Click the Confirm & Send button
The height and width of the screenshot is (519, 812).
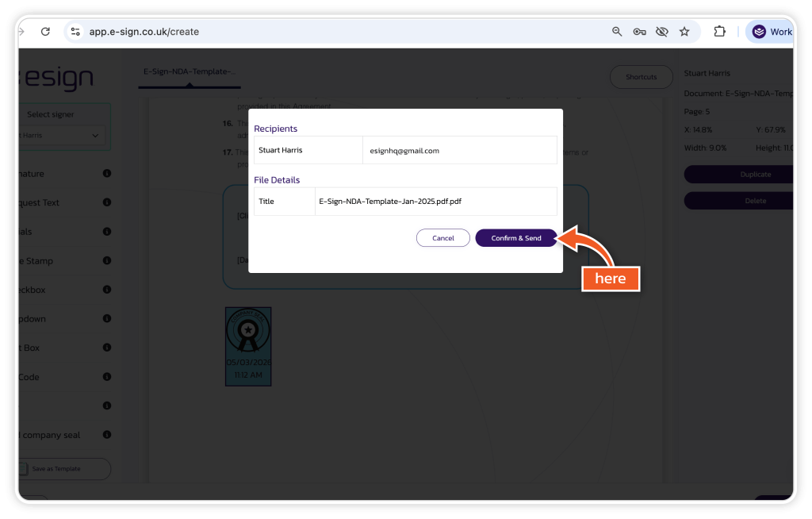(x=515, y=238)
